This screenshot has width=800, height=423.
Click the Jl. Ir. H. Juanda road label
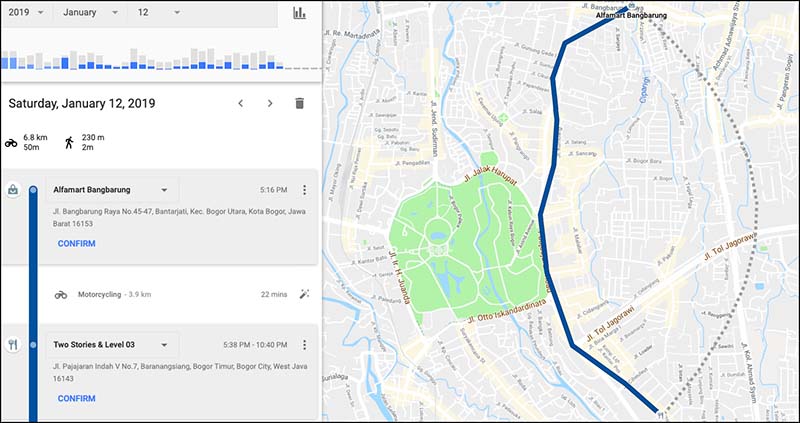[399, 277]
